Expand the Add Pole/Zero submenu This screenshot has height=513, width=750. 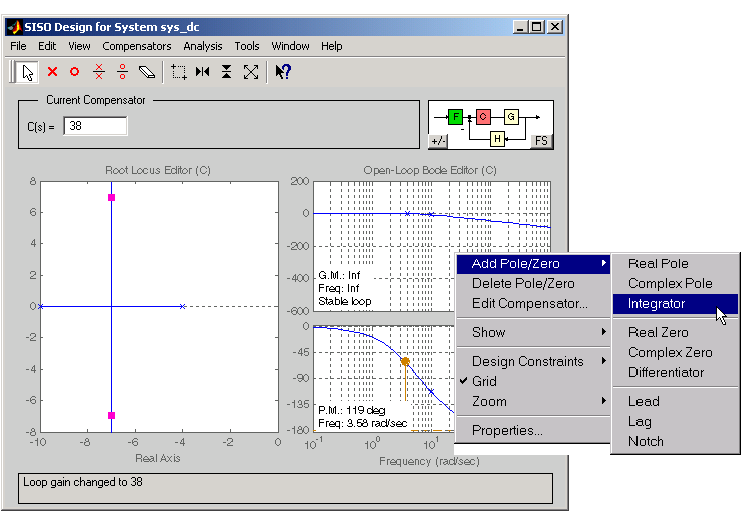(533, 264)
